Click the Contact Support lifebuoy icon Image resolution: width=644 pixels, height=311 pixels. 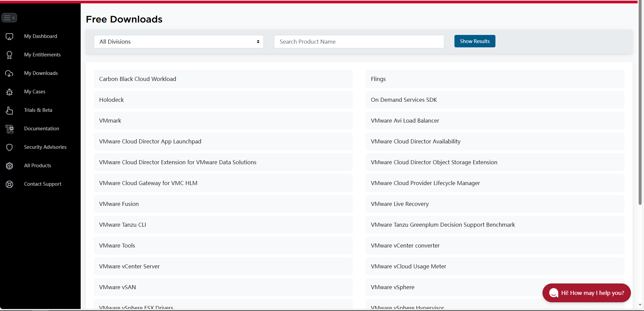9,184
